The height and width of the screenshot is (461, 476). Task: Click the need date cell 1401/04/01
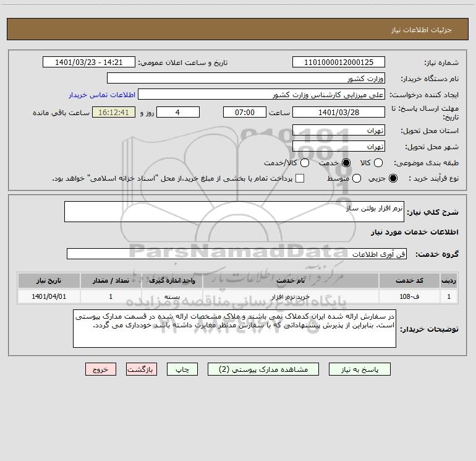49,296
